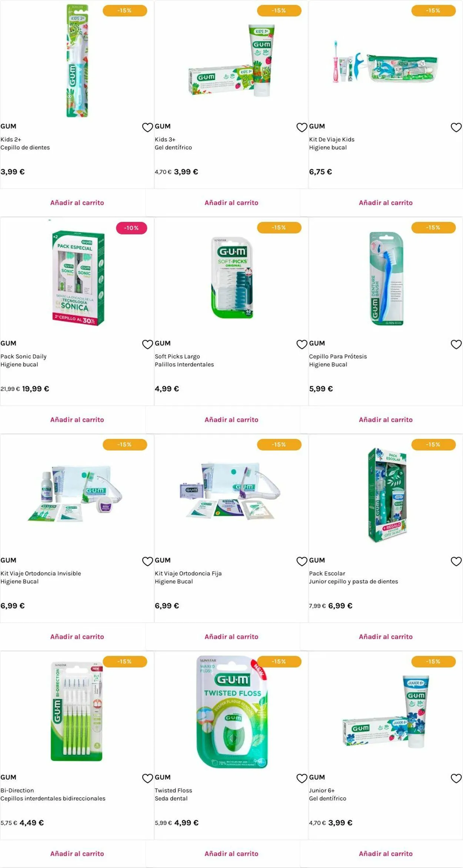Open Pack Escolar product title link

click(x=327, y=573)
